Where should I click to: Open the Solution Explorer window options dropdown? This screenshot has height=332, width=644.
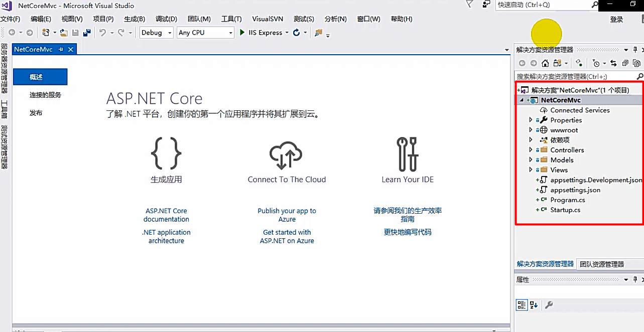point(626,50)
